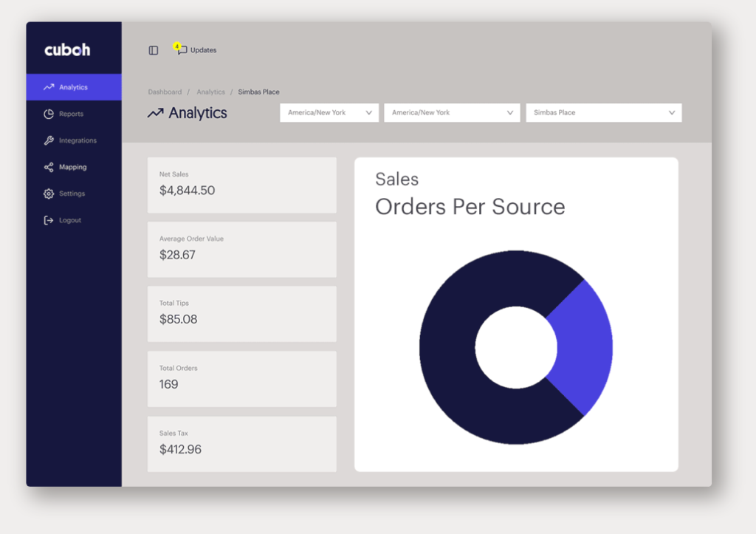The image size is (756, 534).
Task: Click the Logout arrow icon
Action: [x=49, y=220]
